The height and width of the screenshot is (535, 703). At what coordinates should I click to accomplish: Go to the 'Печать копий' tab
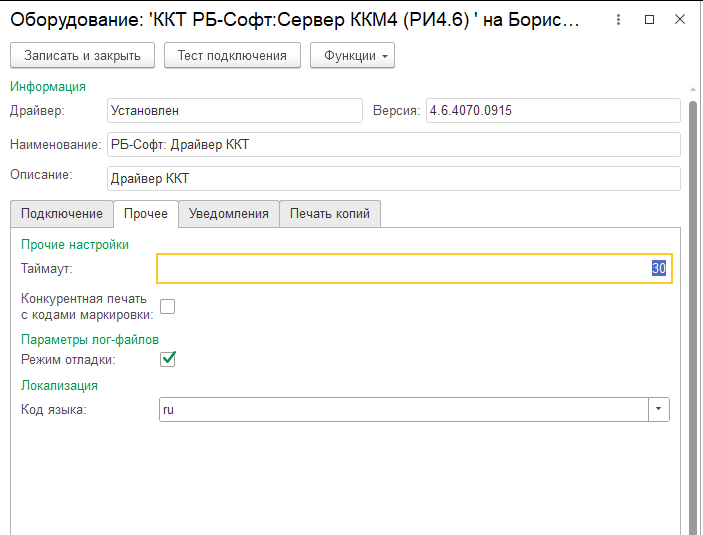tap(330, 213)
